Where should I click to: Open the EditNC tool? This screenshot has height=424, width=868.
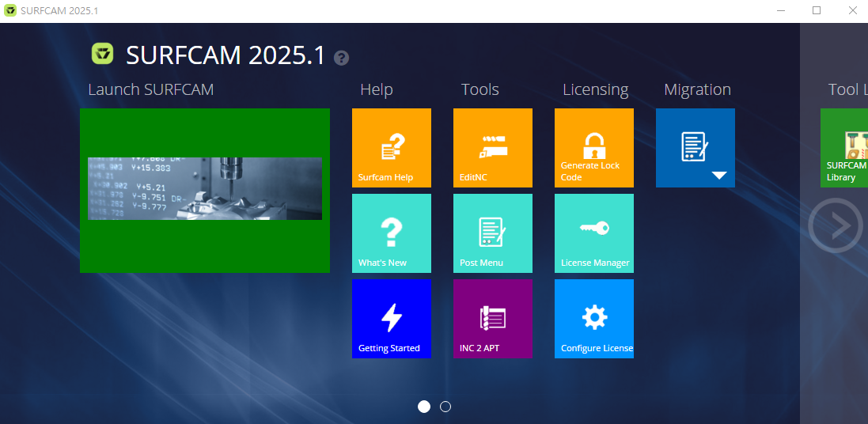coord(493,148)
